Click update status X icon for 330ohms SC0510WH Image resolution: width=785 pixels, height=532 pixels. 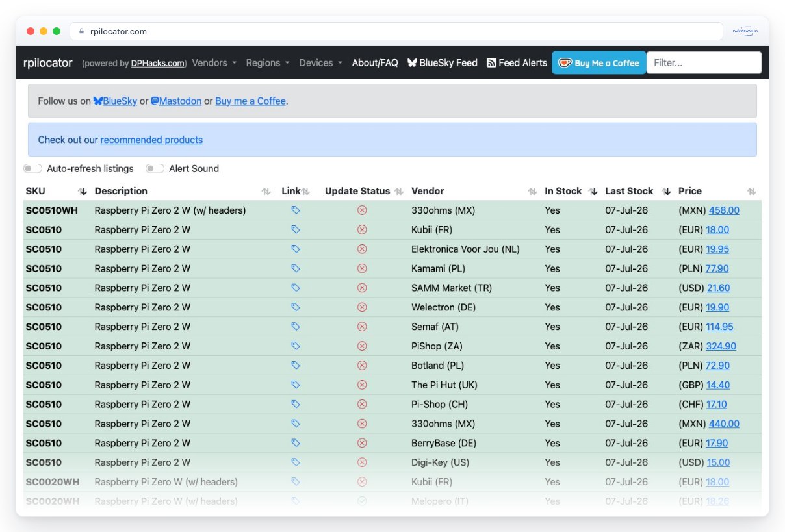point(362,210)
